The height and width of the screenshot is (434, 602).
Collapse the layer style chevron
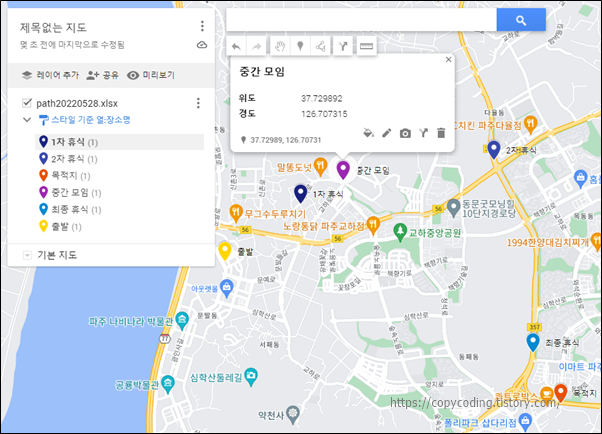click(x=27, y=119)
